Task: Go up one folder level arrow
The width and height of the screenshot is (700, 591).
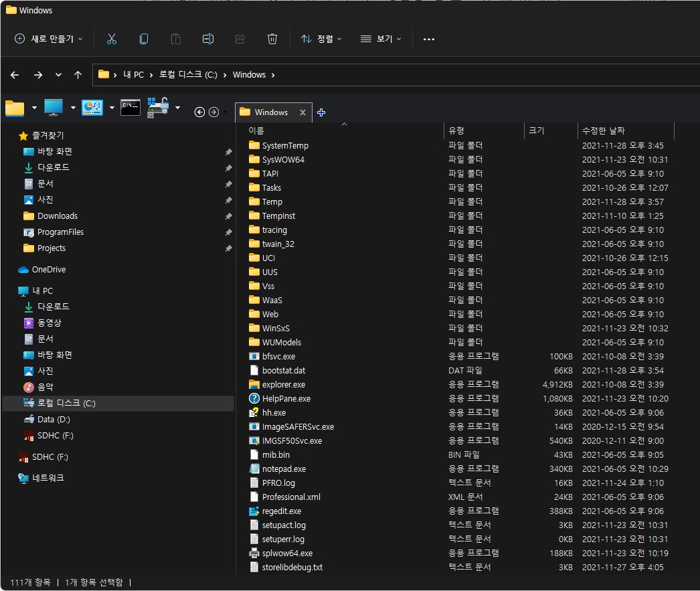Action: (78, 75)
